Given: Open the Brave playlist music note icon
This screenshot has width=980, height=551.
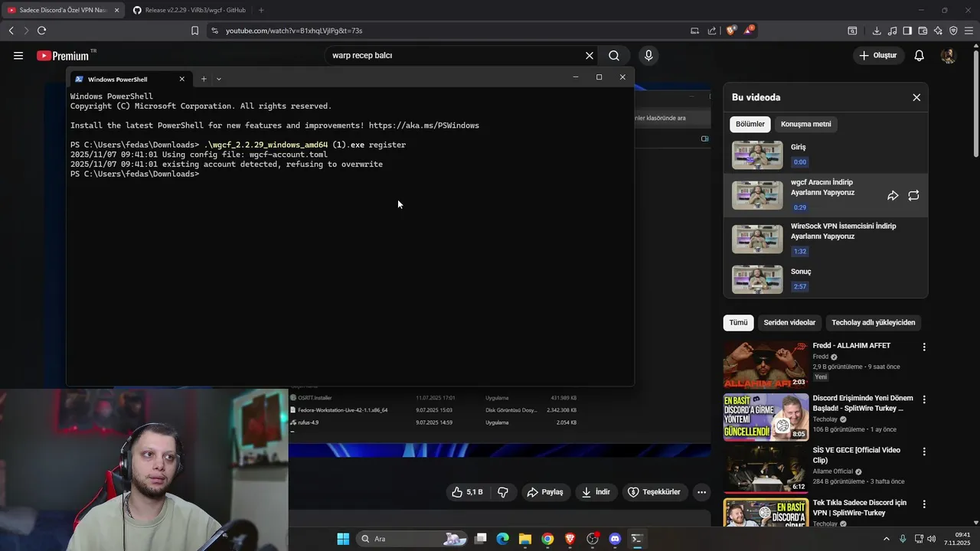Looking at the screenshot, I should 892,31.
